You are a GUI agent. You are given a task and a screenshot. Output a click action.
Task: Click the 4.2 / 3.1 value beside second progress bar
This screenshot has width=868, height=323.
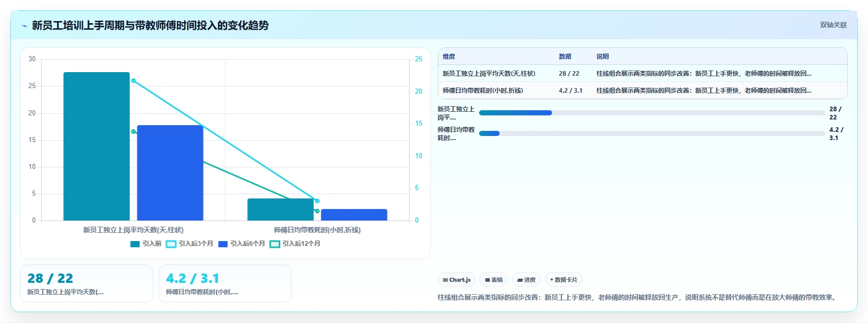tap(837, 134)
